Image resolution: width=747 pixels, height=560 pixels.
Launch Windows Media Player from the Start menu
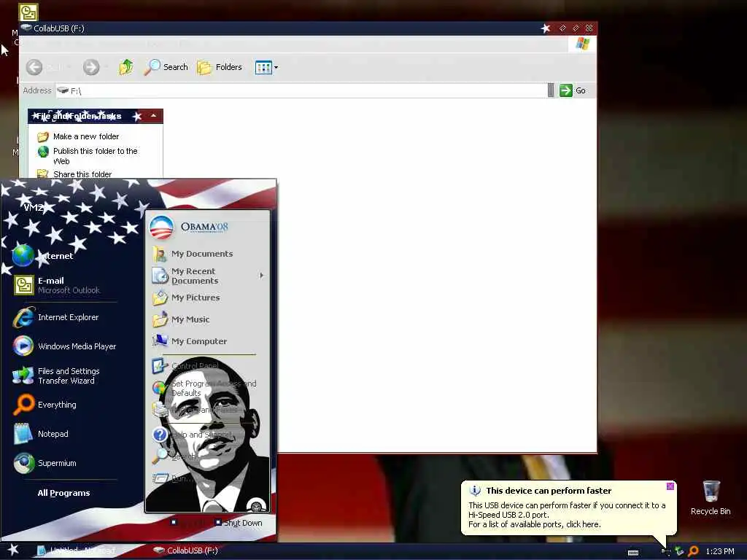(x=65, y=346)
